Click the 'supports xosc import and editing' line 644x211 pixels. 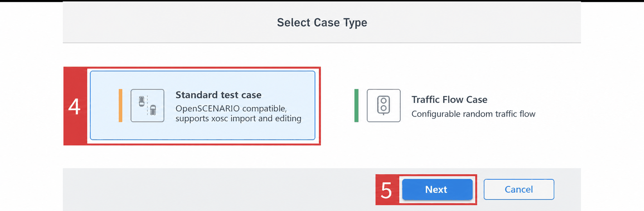[x=238, y=118]
